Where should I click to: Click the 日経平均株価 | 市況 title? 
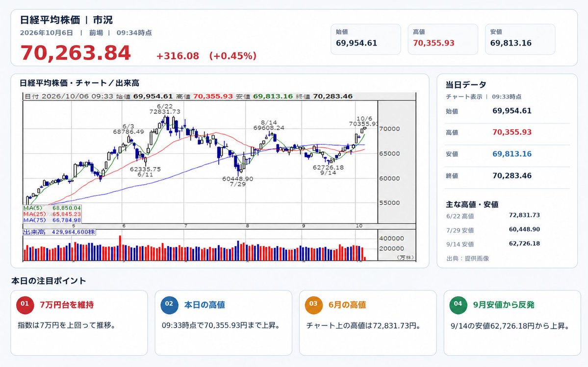[x=66, y=20]
